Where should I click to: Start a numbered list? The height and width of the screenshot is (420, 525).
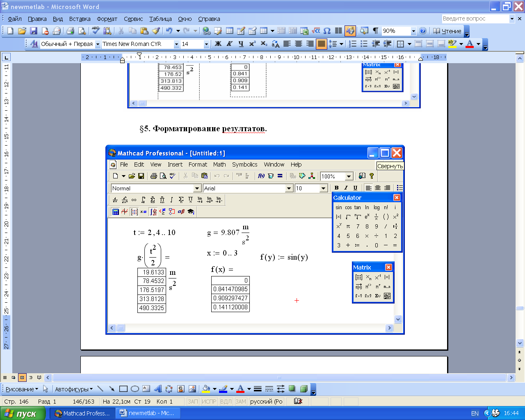point(352,44)
